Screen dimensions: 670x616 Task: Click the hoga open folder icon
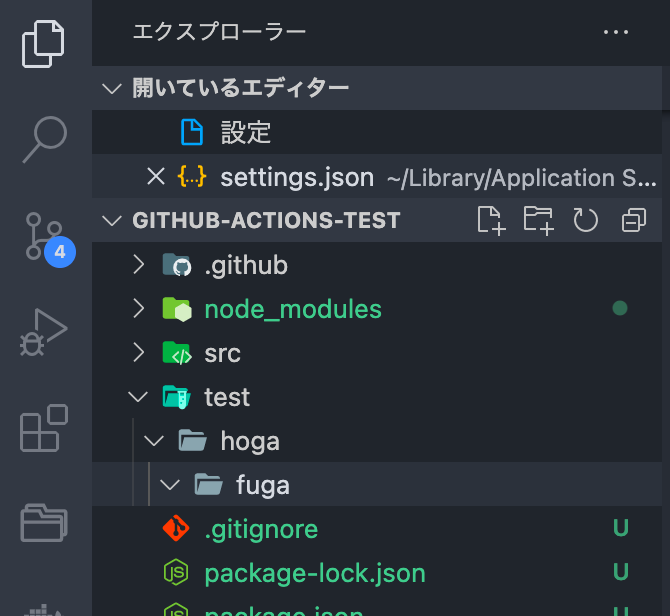192,440
